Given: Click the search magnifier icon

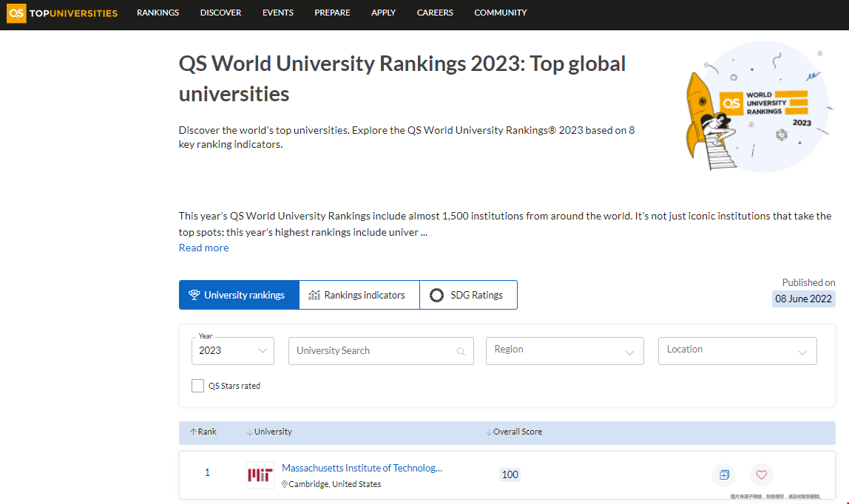Looking at the screenshot, I should [461, 352].
